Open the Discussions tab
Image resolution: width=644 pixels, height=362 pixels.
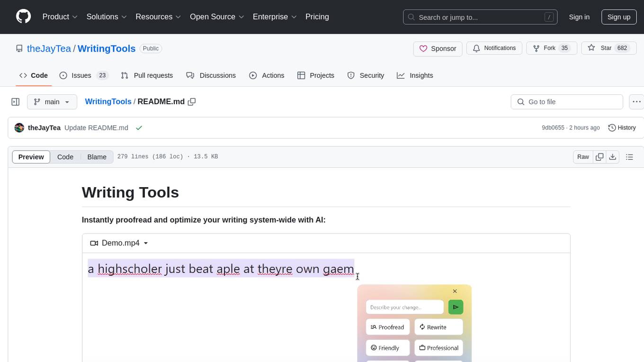(x=211, y=75)
